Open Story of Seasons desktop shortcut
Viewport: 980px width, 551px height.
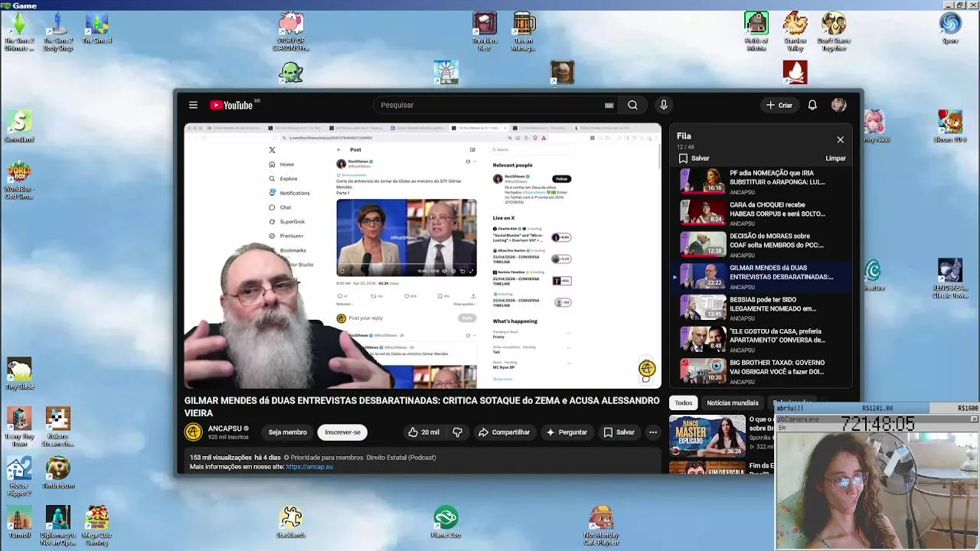click(291, 32)
